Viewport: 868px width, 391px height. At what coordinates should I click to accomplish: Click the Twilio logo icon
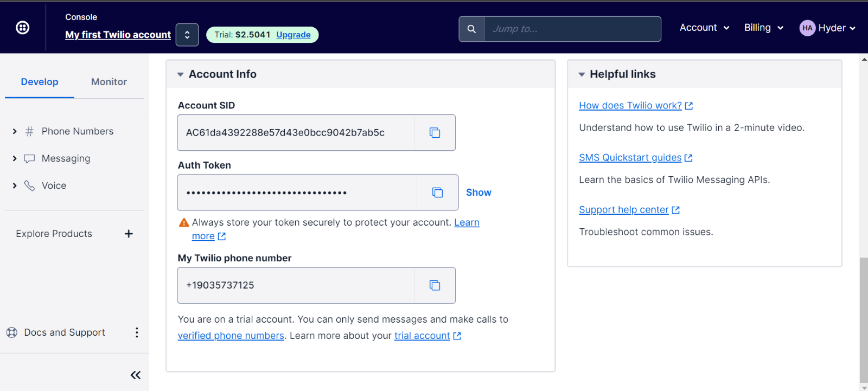[23, 28]
